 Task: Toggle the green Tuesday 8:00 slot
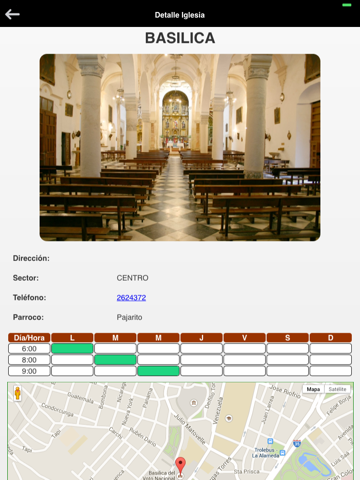click(115, 360)
